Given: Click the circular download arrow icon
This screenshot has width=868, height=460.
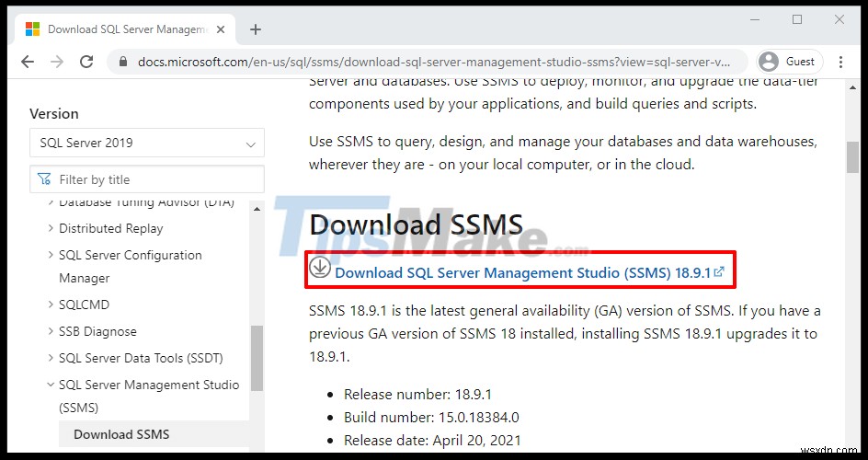Looking at the screenshot, I should coord(319,267).
